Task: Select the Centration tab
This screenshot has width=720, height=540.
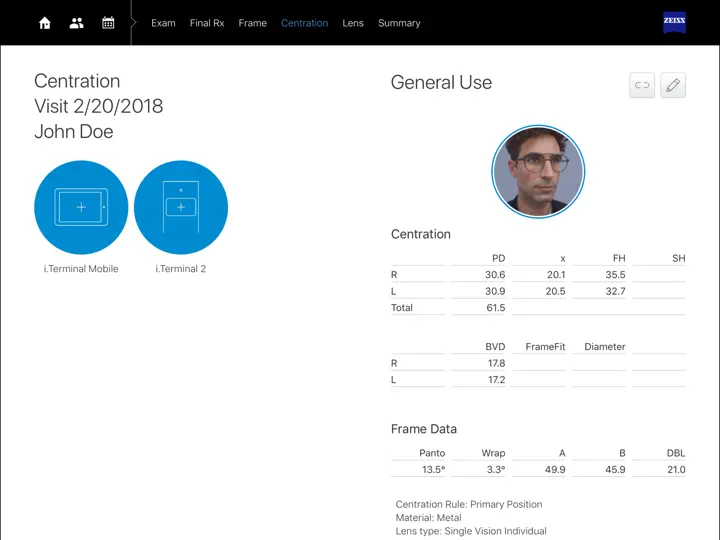Action: (304, 23)
